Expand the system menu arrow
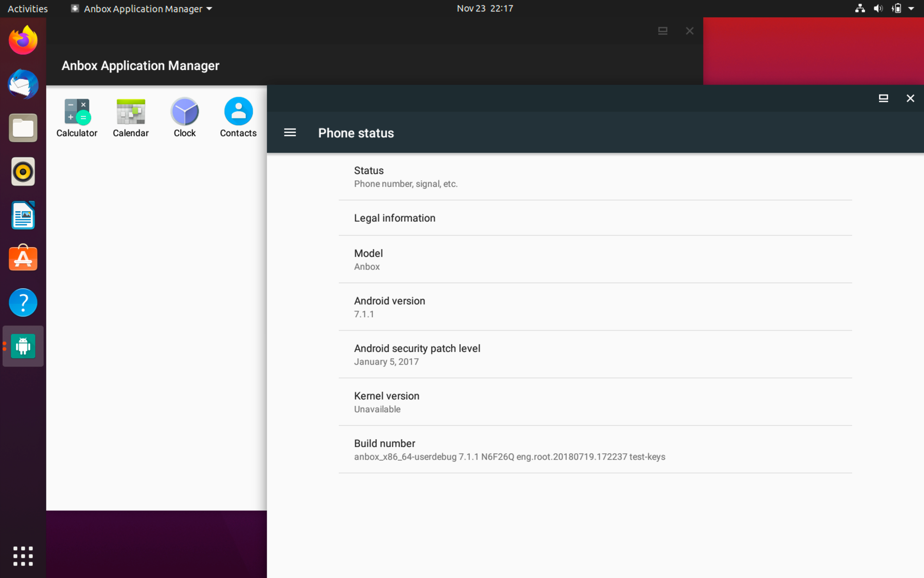 [912, 8]
